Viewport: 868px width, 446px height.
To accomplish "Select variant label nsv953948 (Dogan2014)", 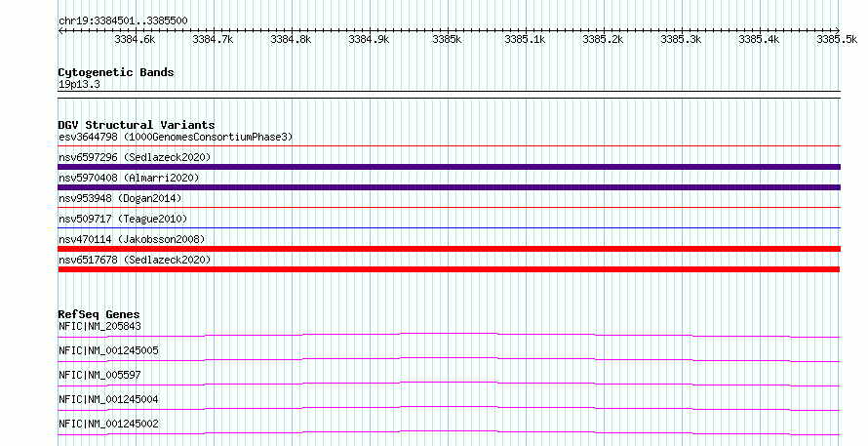I will tap(120, 198).
